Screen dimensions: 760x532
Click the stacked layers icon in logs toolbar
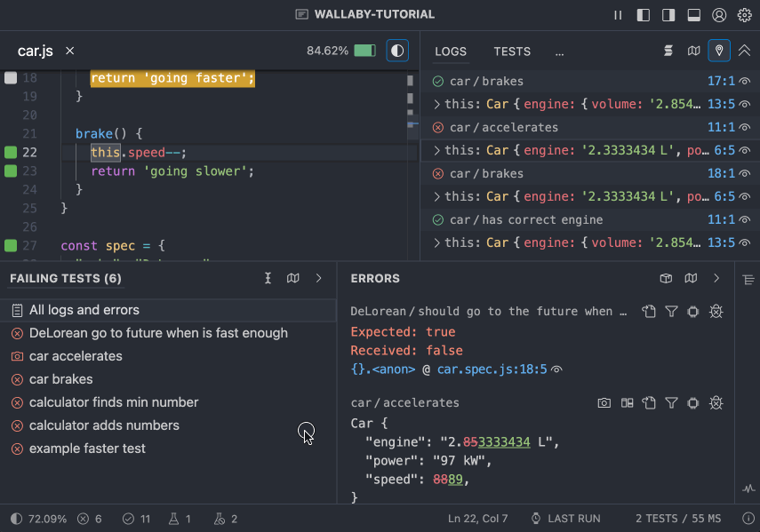(668, 51)
